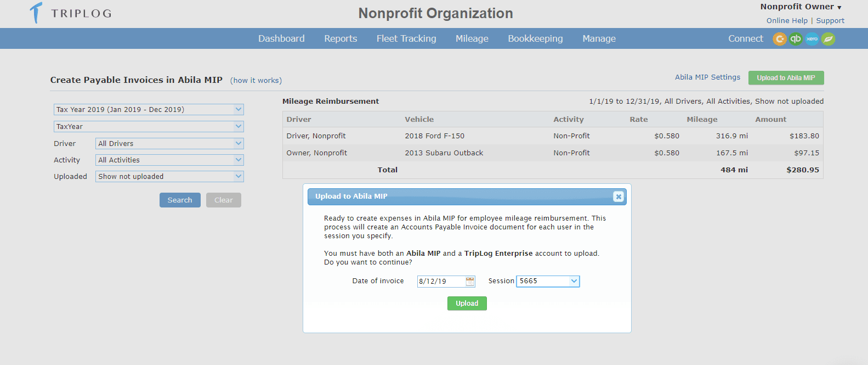The width and height of the screenshot is (868, 365).
Task: Click the Clear button
Action: pyautogui.click(x=224, y=200)
